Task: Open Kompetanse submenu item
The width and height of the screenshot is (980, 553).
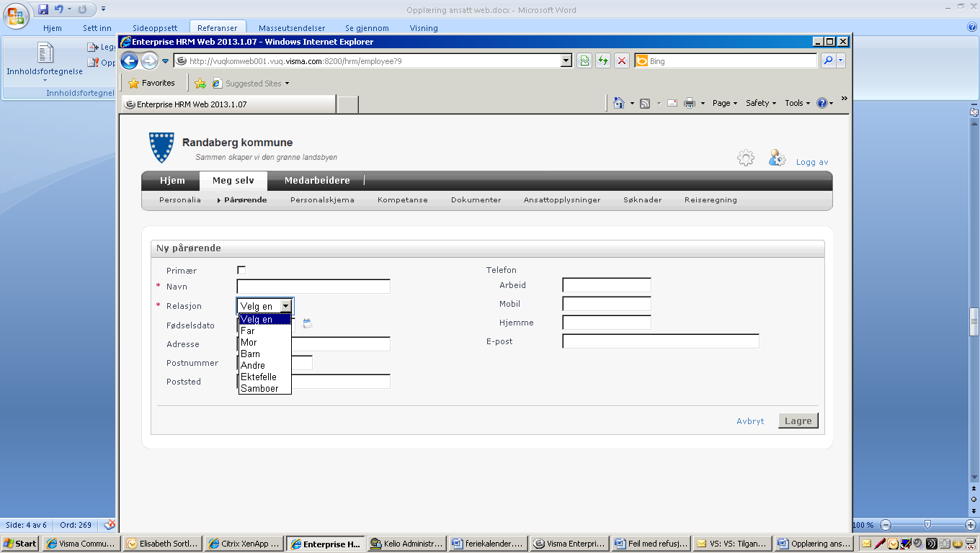Action: (402, 200)
